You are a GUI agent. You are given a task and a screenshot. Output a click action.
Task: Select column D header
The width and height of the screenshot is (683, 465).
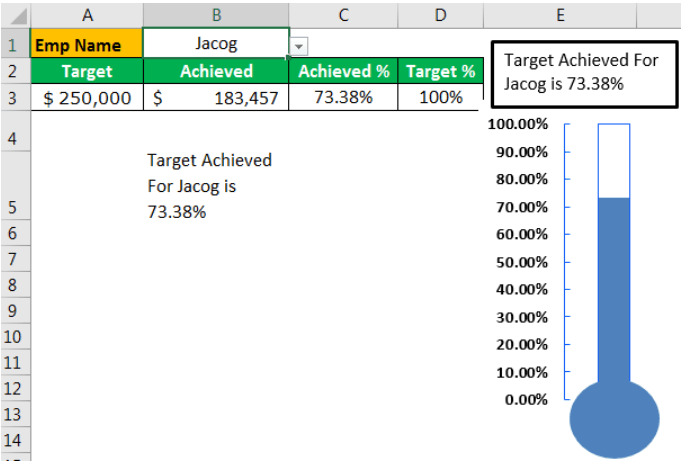tap(440, 14)
